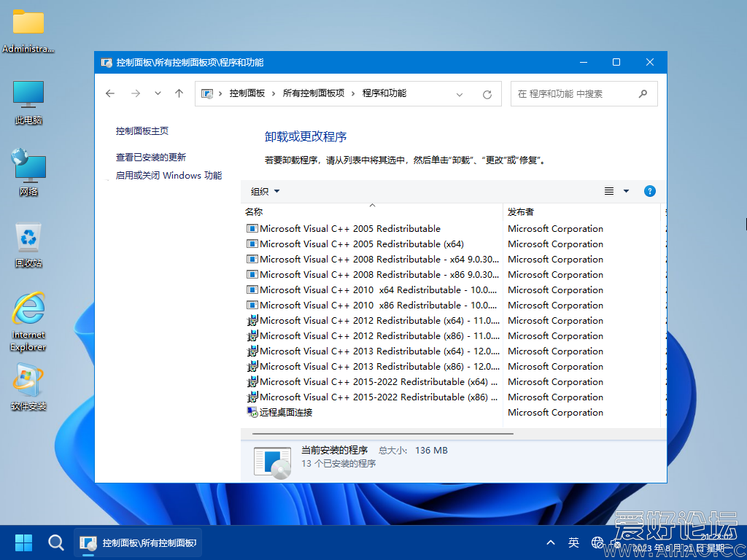
Task: Open recent locations chevron dropdown
Action: tap(158, 93)
